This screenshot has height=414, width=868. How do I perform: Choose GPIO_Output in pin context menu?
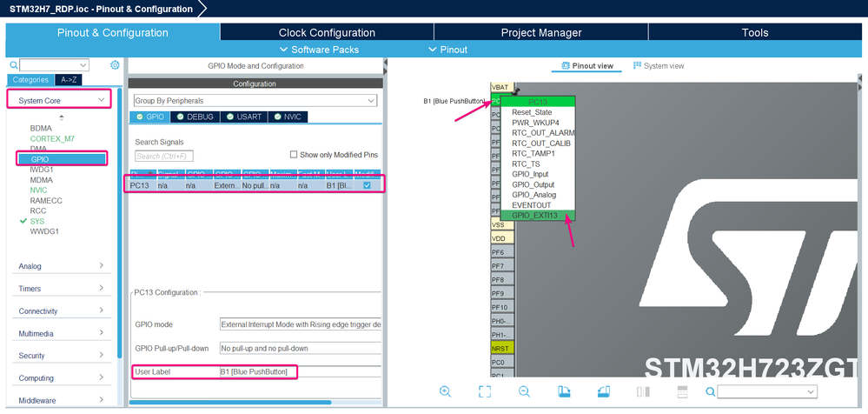pos(538,184)
